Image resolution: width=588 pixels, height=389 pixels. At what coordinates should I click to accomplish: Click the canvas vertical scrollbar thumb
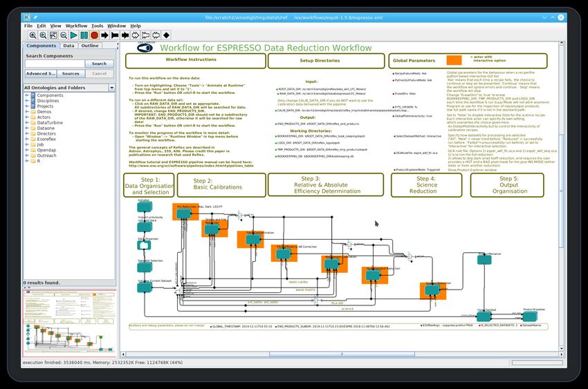click(x=562, y=191)
